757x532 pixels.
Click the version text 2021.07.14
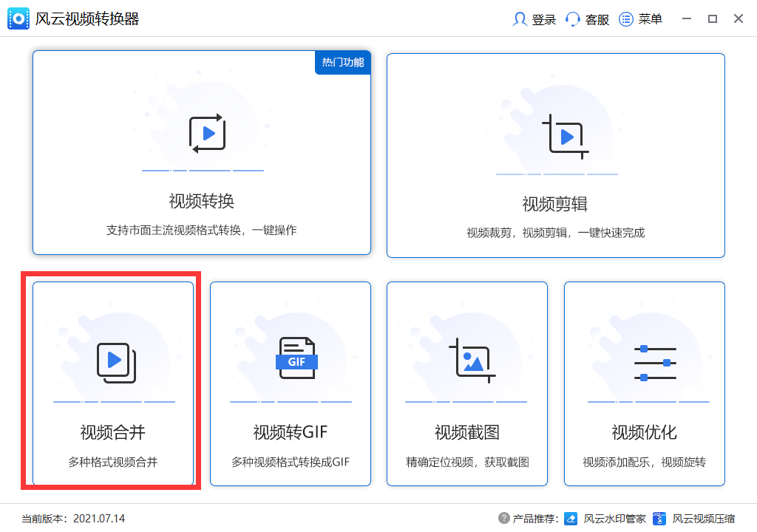click(99, 519)
